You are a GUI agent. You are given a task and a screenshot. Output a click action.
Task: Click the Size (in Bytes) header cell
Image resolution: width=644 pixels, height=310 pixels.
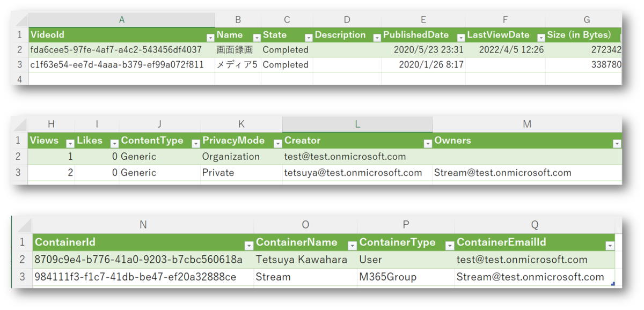[584, 35]
